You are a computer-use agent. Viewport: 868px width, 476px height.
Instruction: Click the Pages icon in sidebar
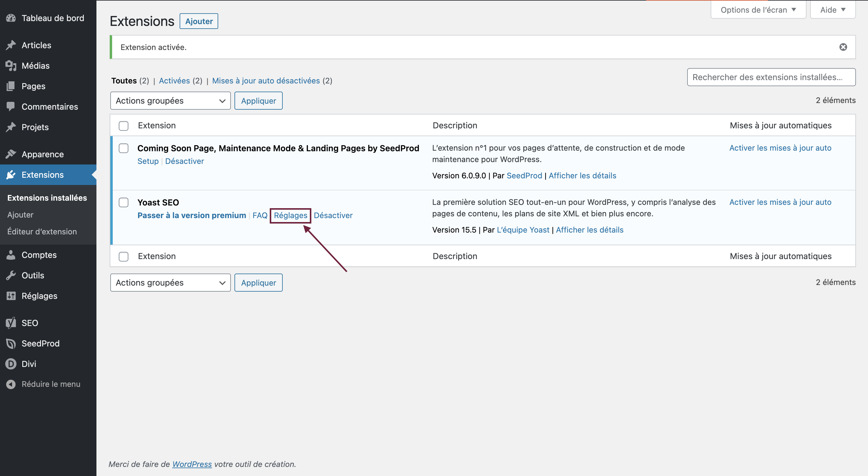[11, 86]
